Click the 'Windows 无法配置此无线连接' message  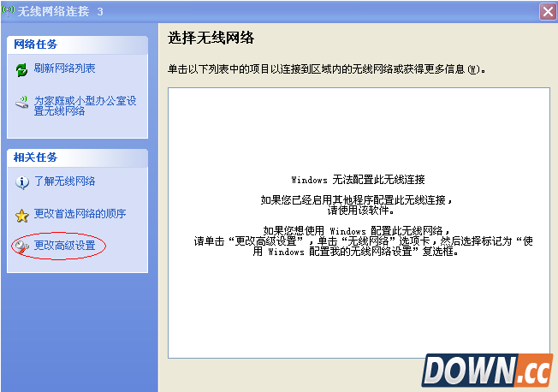(358, 181)
